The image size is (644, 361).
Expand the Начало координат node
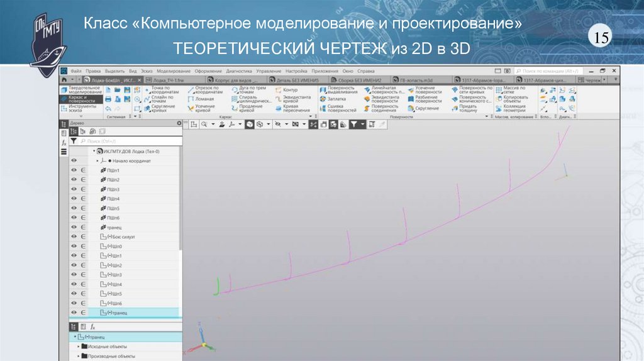click(97, 160)
